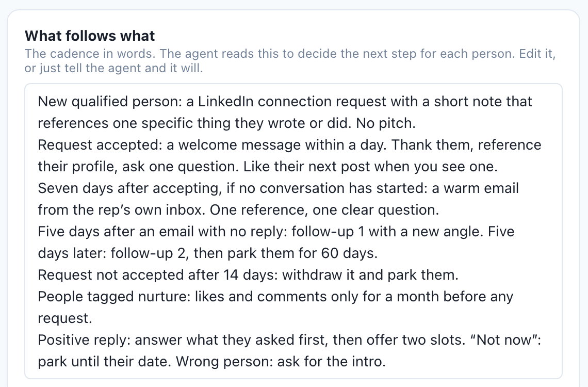
Task: Click 'withdraw it and park them.' text
Action: (370, 275)
